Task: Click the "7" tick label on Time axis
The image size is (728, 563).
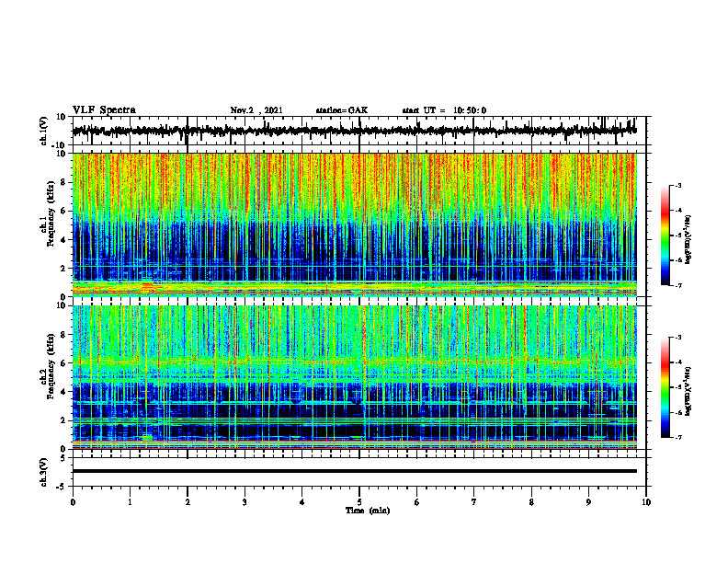Action: click(474, 502)
